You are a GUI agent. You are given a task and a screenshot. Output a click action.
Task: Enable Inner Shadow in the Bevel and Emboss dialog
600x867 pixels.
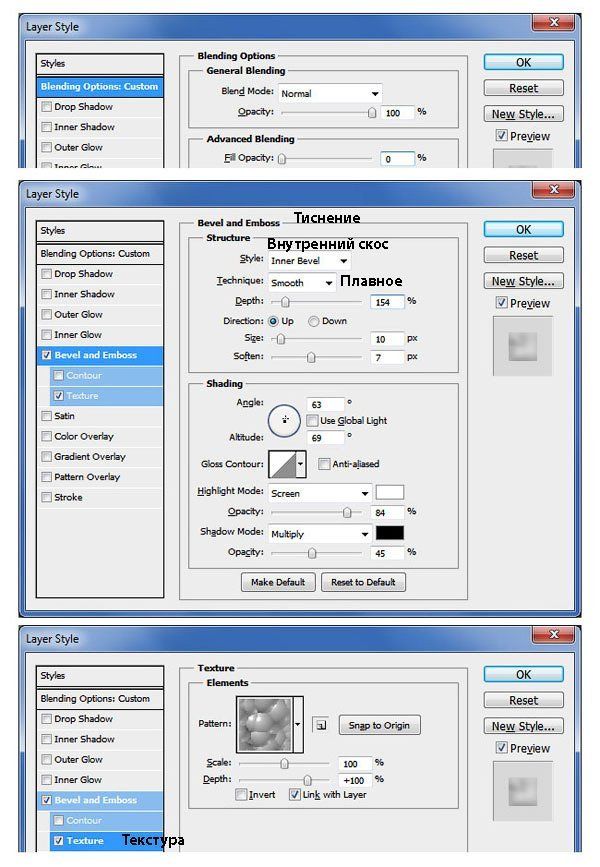(x=47, y=294)
